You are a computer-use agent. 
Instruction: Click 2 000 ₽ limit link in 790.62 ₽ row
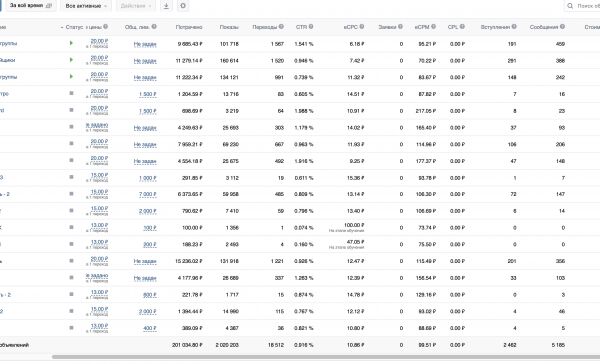[148, 212]
